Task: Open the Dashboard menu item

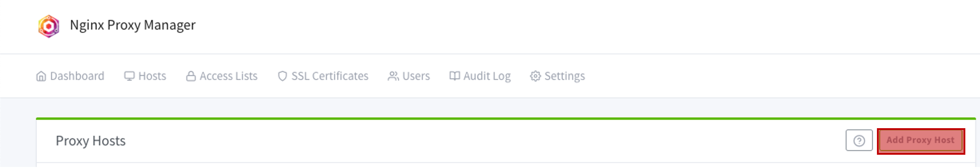Action: tap(70, 76)
